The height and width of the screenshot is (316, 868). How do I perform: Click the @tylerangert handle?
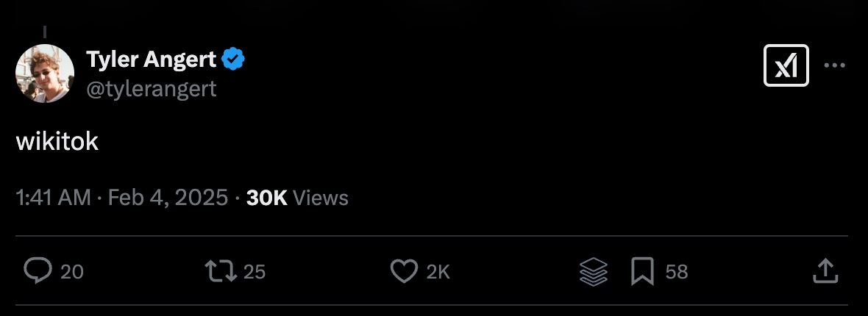tap(152, 89)
